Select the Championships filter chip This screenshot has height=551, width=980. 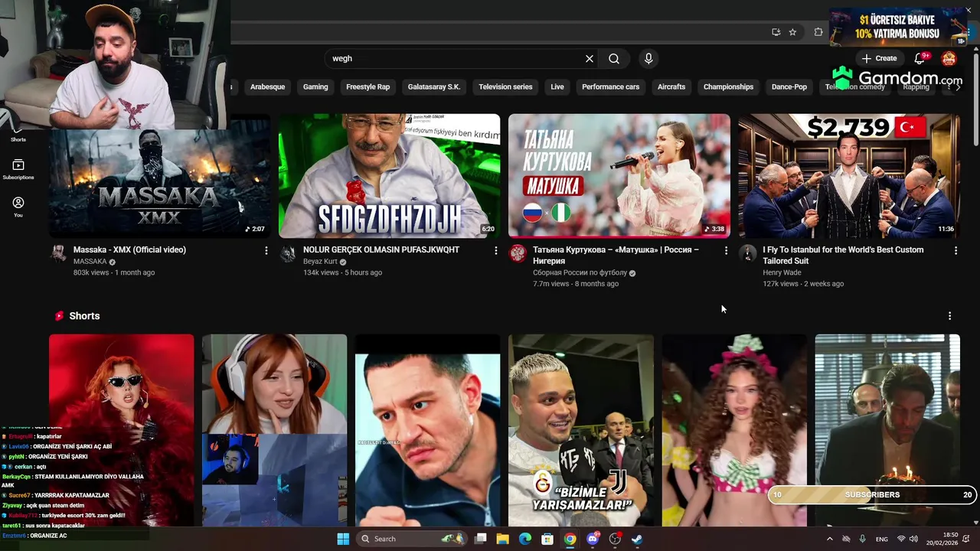click(x=728, y=87)
